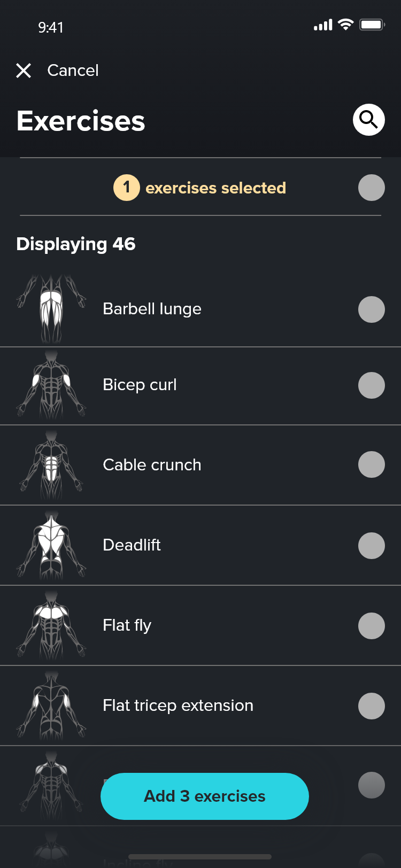Choose the Flat fly exercise name

click(127, 625)
